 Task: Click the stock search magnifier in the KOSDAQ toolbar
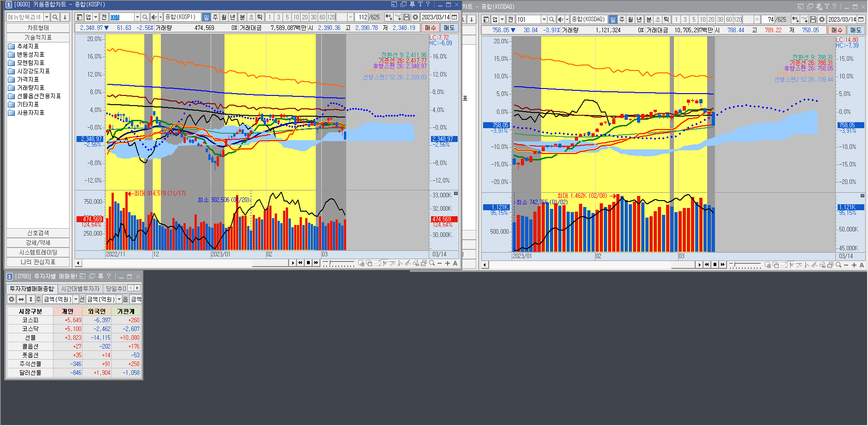tap(552, 19)
